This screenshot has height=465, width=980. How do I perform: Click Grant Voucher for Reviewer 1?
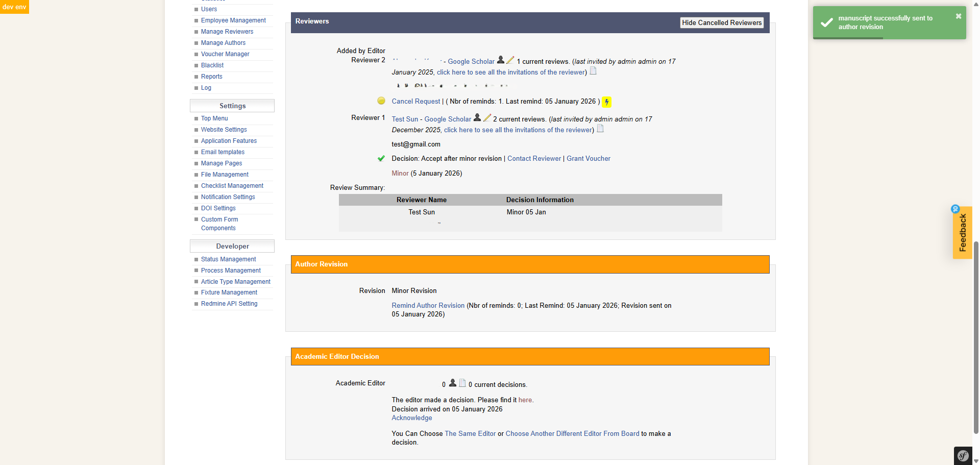588,159
